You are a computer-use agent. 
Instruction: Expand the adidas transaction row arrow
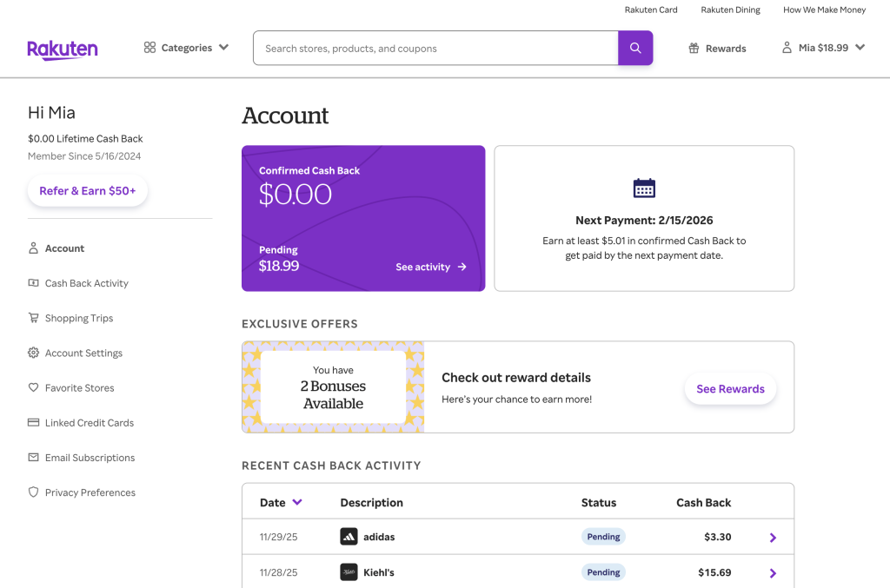(x=773, y=538)
